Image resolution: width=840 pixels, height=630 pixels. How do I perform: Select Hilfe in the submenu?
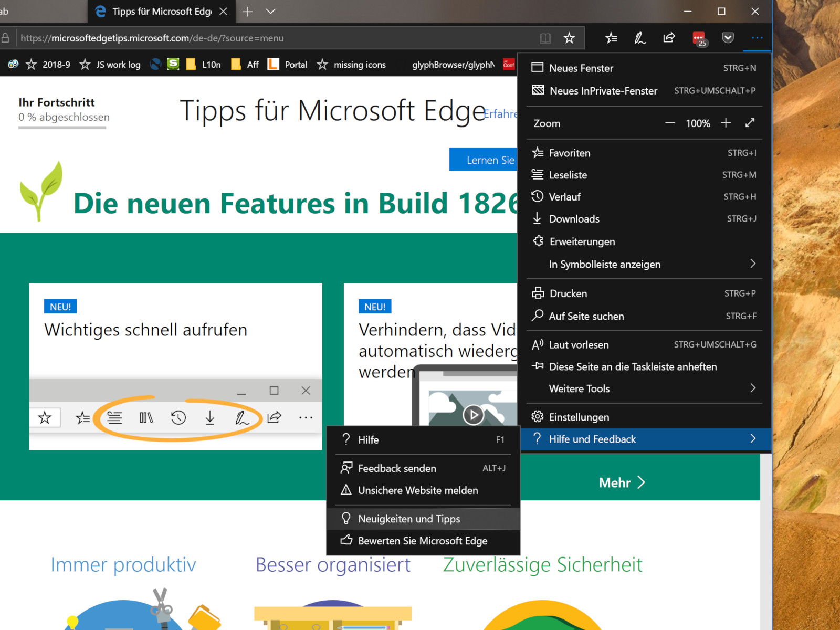point(423,439)
